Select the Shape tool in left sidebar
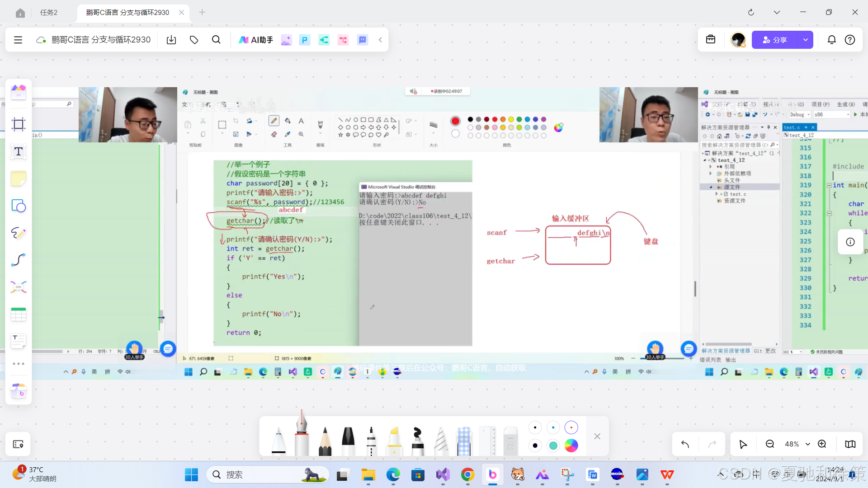 point(19,206)
